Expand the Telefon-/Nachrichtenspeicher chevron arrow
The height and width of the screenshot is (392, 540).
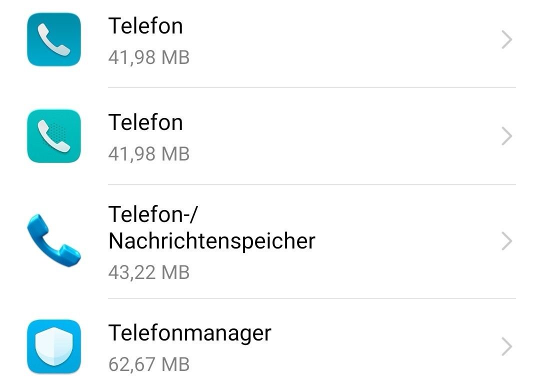[x=506, y=241]
